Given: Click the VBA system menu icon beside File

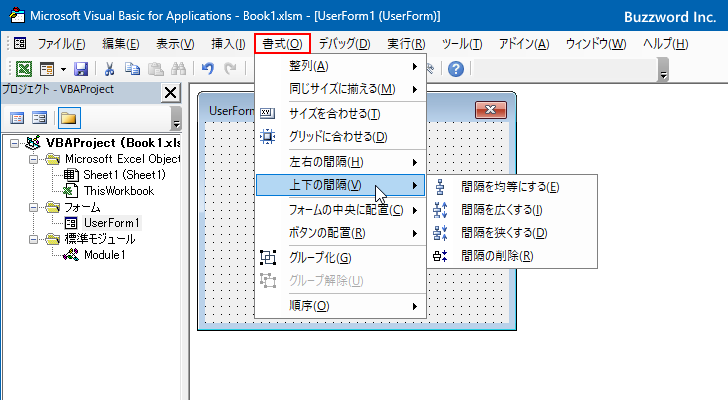Looking at the screenshot, I should click(x=20, y=44).
